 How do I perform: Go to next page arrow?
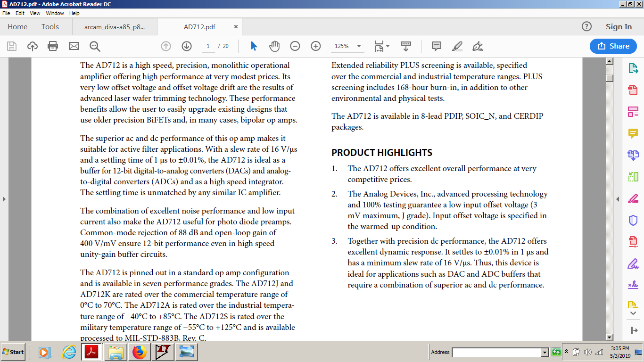(187, 46)
